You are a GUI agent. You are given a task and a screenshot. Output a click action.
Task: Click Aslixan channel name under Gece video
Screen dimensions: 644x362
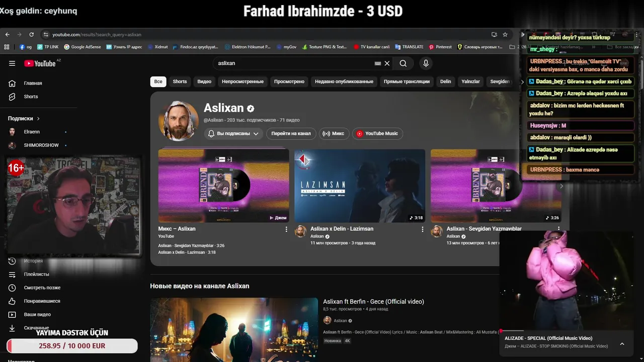coord(340,321)
